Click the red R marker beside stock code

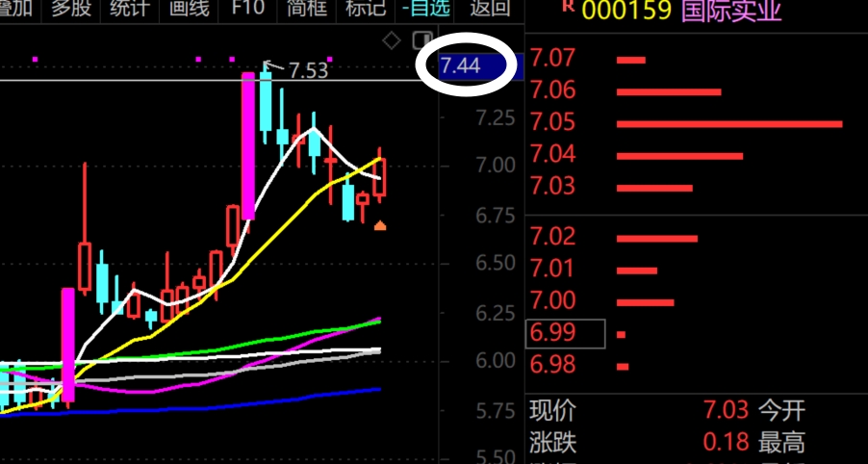[x=568, y=6]
